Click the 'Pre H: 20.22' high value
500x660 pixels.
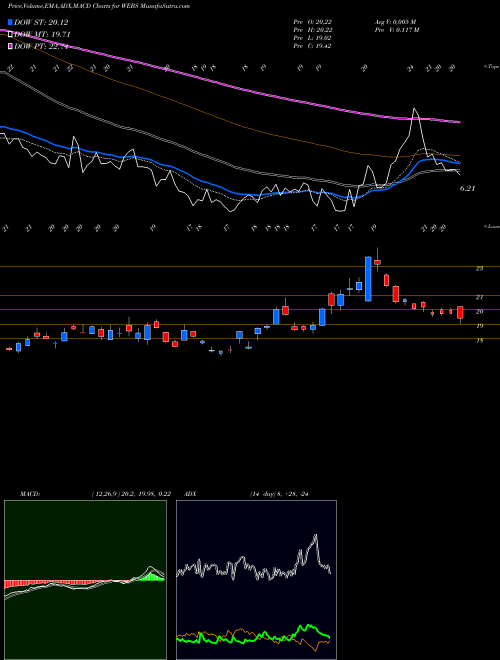click(x=313, y=30)
